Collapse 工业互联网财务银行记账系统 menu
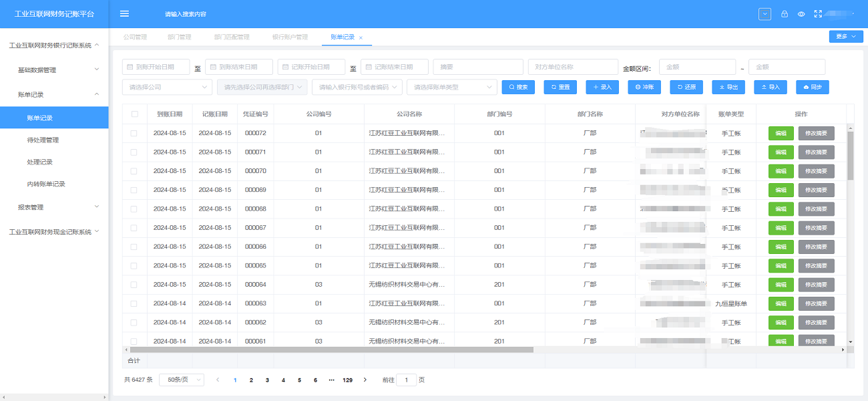868x401 pixels. [x=54, y=45]
